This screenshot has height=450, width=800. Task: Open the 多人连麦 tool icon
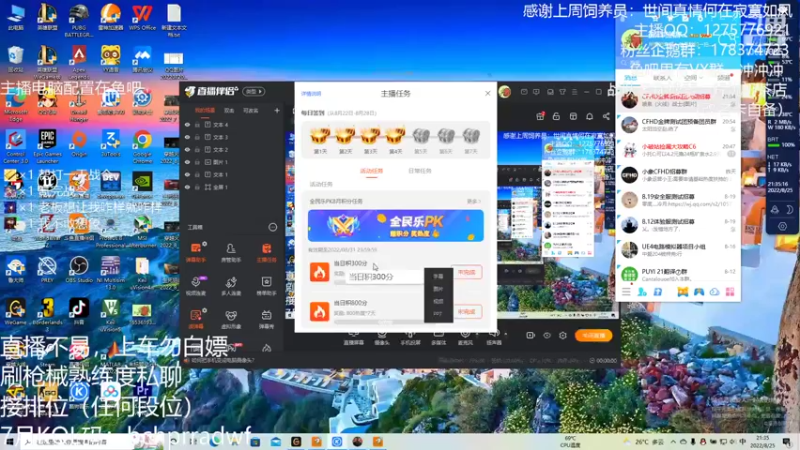click(231, 286)
